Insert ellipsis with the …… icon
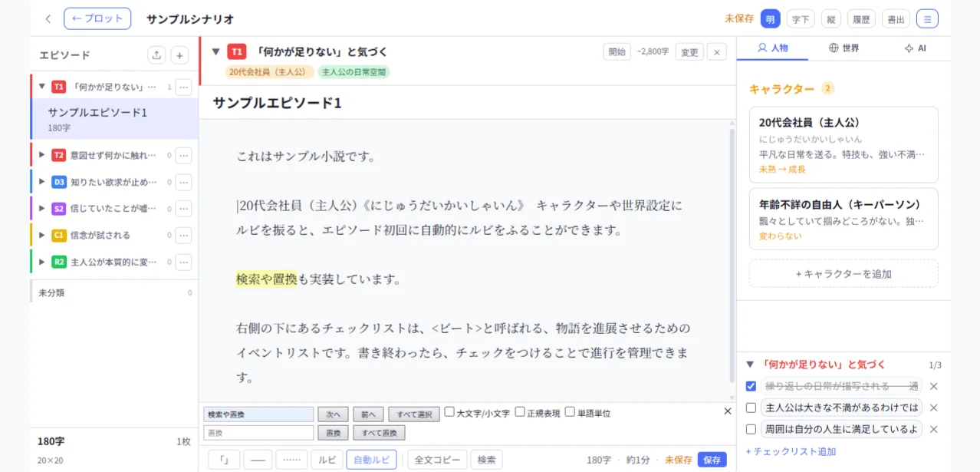 click(x=291, y=459)
